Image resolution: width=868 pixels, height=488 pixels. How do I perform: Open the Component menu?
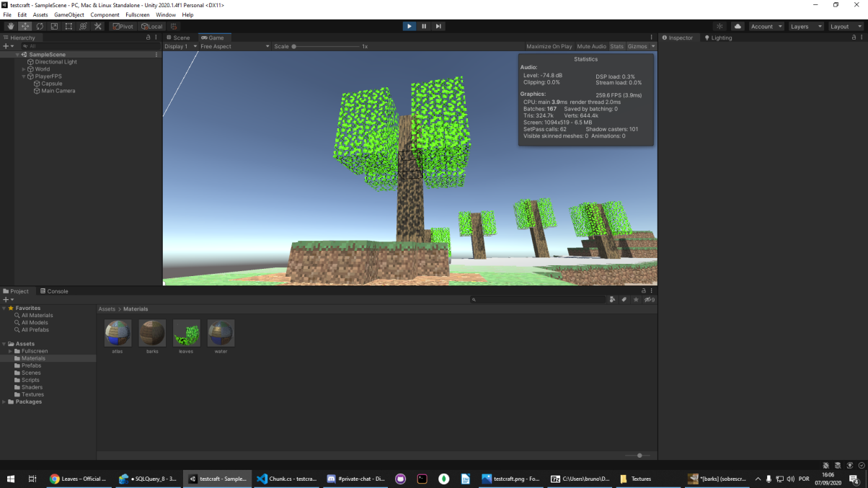tap(105, 14)
